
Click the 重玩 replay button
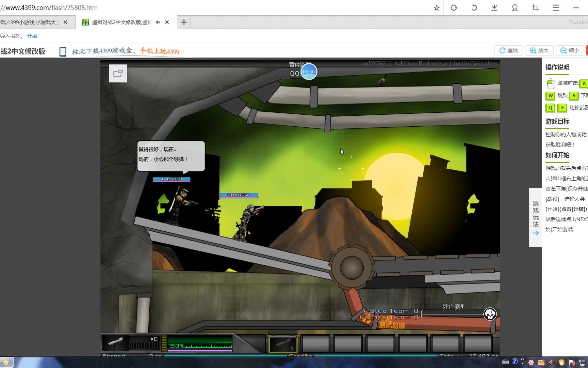point(508,50)
